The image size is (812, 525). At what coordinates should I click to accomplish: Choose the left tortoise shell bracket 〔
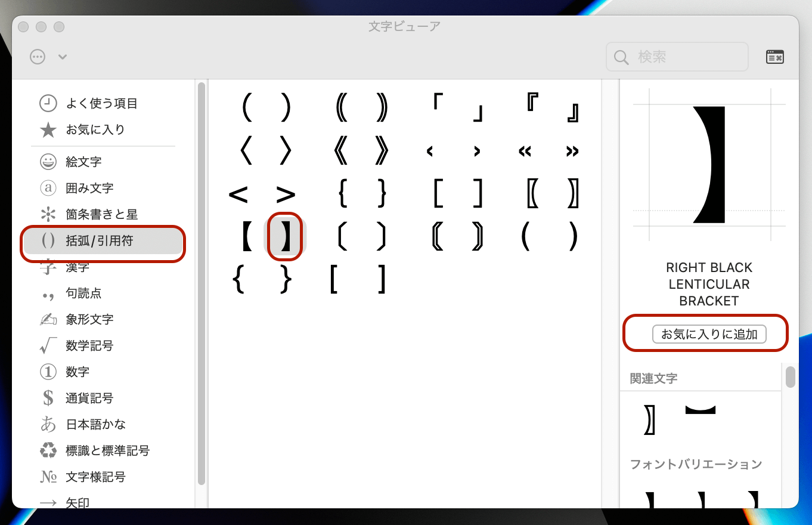pyautogui.click(x=343, y=237)
